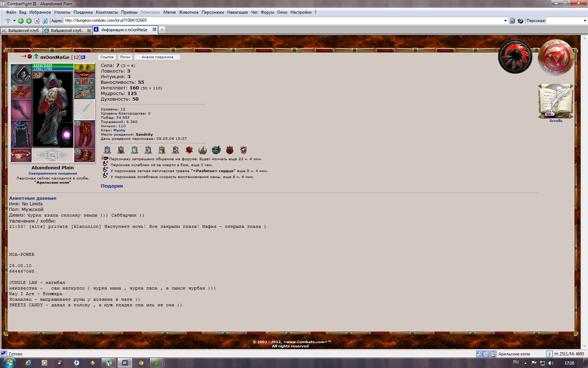Click the glowing purple orb slot
The width and height of the screenshot is (588, 368).
tap(66, 135)
